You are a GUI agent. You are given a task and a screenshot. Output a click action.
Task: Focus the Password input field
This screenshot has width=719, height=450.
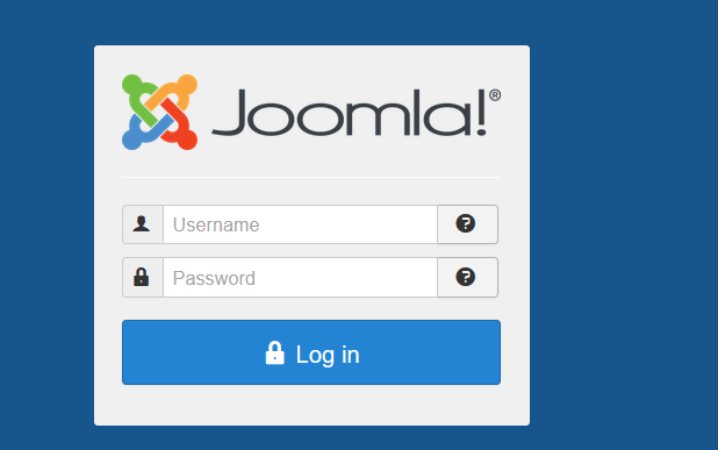[300, 278]
